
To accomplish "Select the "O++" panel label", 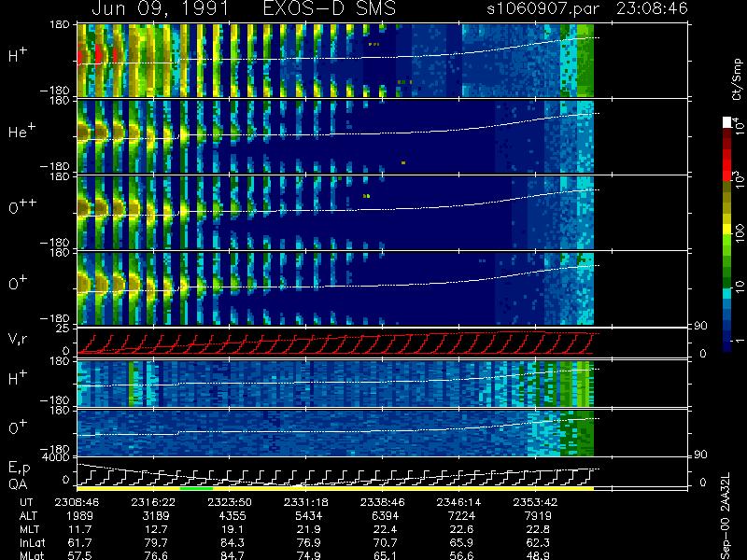I will tap(22, 206).
